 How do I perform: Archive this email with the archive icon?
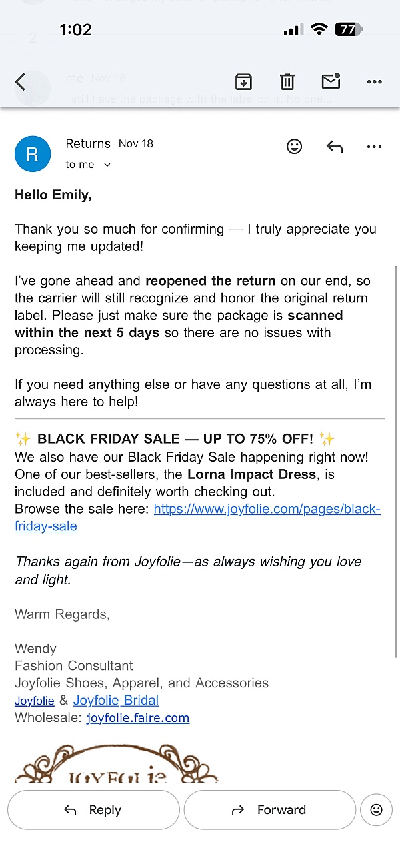(x=243, y=82)
